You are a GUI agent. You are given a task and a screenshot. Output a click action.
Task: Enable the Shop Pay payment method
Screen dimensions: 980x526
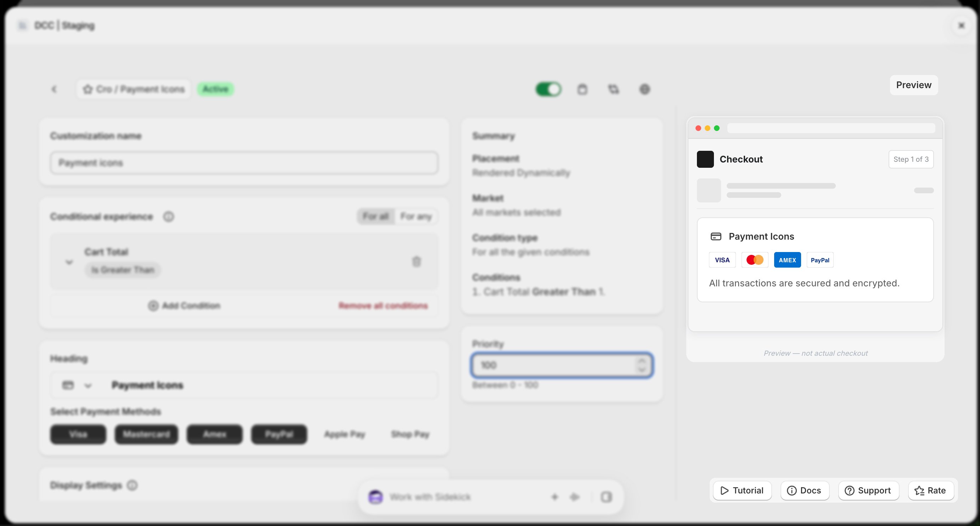(410, 434)
